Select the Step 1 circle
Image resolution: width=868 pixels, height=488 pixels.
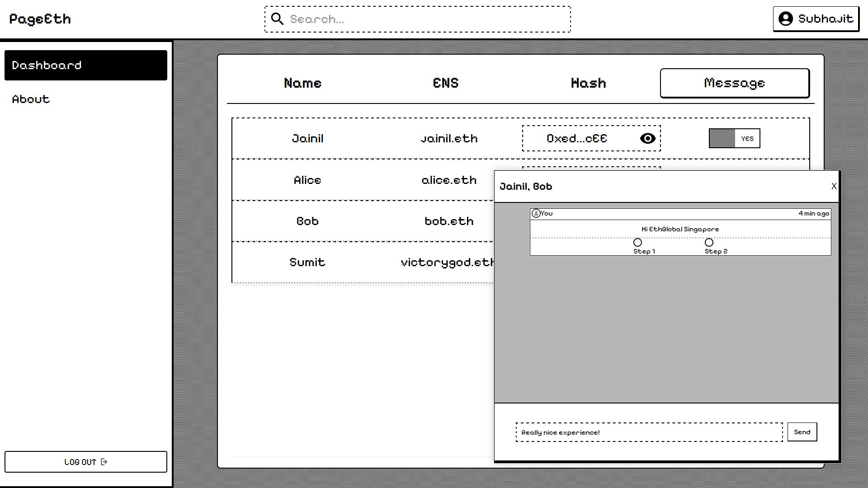click(x=637, y=243)
